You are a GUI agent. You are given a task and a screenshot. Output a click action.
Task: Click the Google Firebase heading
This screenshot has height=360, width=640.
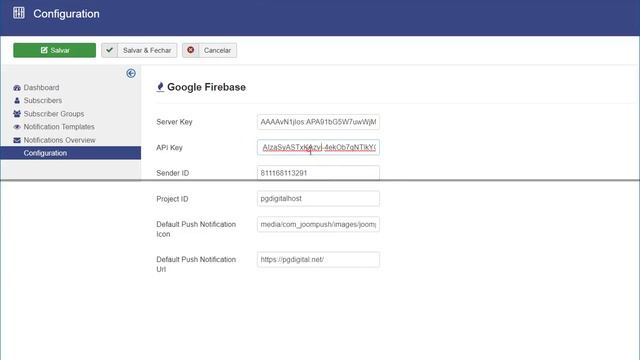pos(207,87)
